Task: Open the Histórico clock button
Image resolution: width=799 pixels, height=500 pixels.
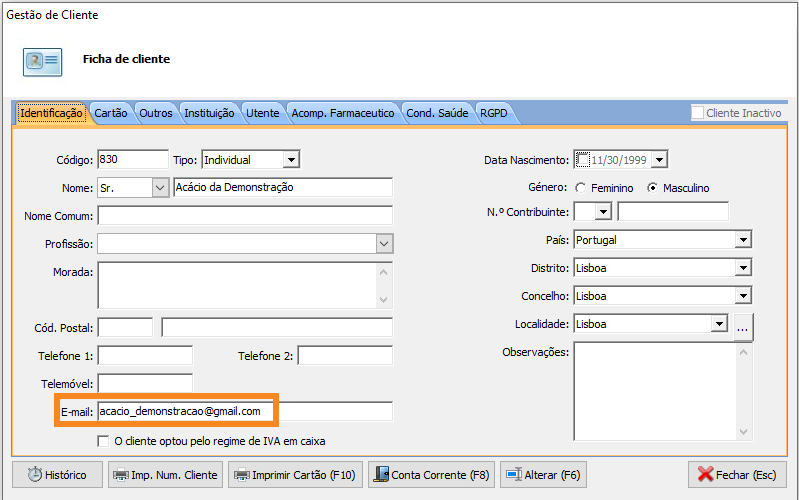Action: coord(57,475)
